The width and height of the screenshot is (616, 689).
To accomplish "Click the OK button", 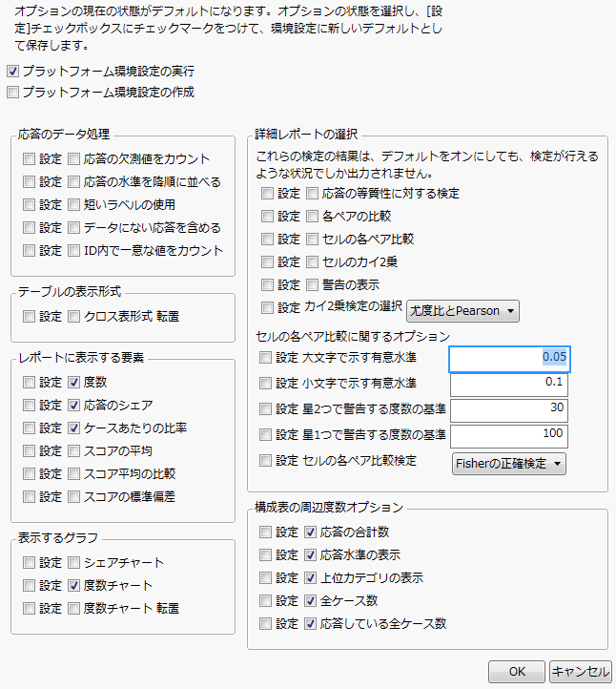I will (517, 671).
